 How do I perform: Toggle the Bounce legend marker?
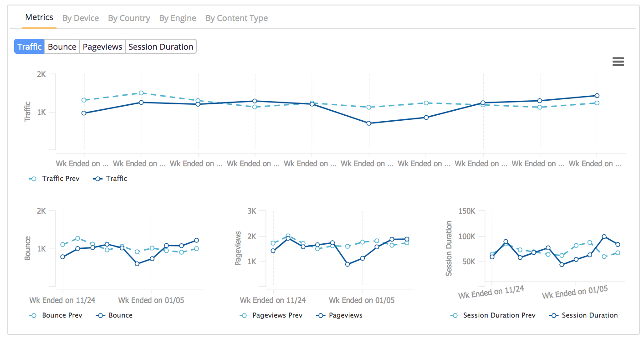coord(101,315)
